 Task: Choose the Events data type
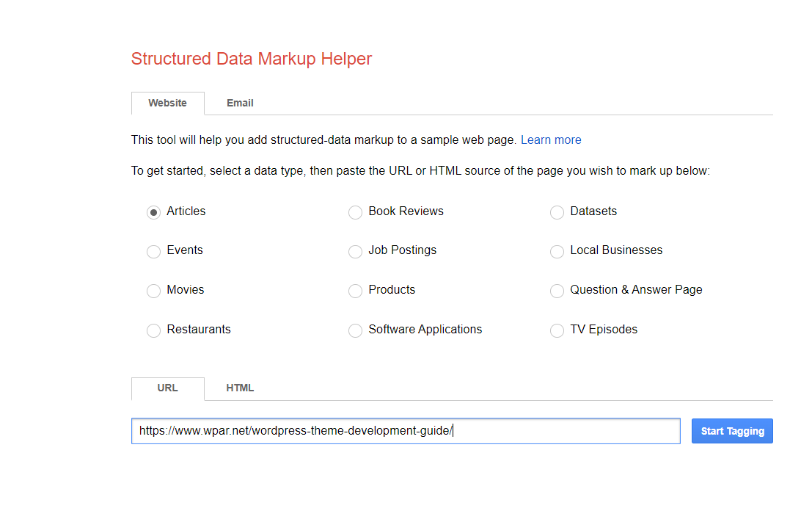pyautogui.click(x=153, y=251)
